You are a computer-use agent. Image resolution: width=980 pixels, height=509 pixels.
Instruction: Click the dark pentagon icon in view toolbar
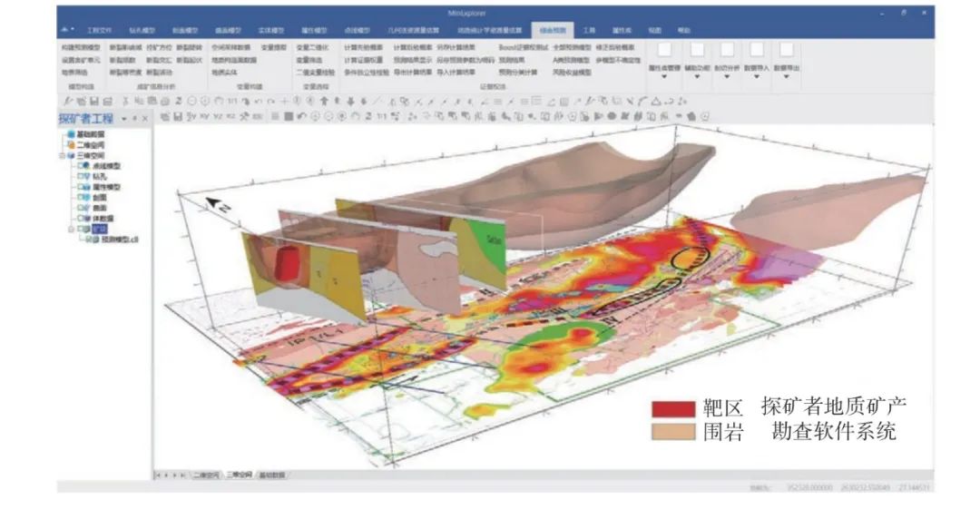coord(691,116)
